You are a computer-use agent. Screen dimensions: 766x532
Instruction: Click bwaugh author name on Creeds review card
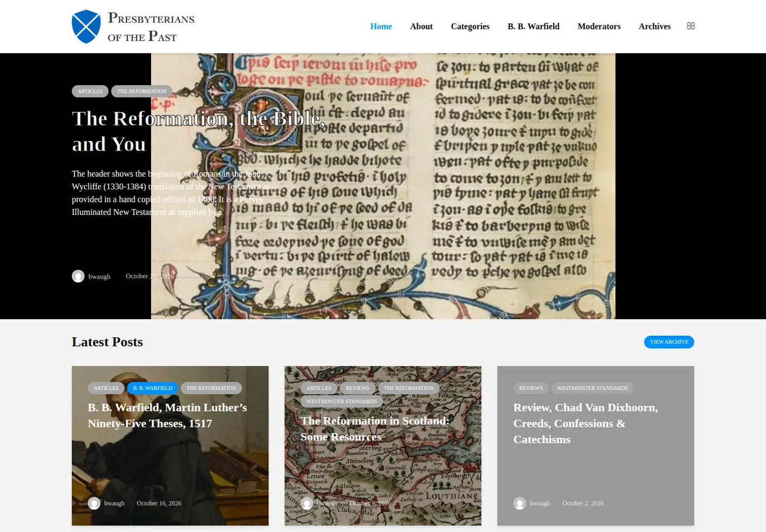(540, 503)
